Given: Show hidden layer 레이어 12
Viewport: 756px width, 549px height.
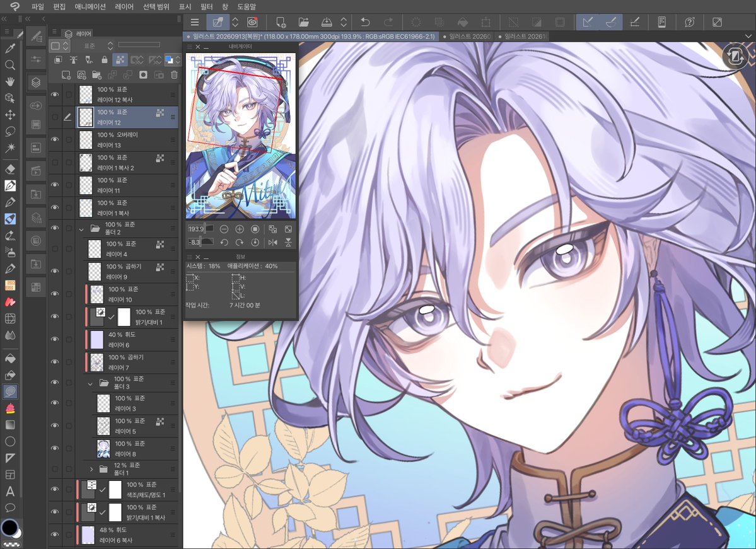Looking at the screenshot, I should (55, 117).
